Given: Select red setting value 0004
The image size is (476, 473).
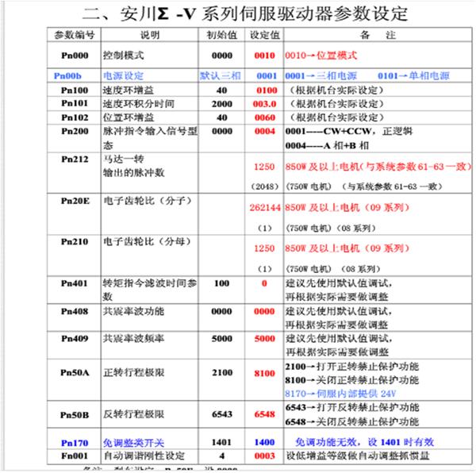Looking at the screenshot, I should pyautogui.click(x=265, y=131).
